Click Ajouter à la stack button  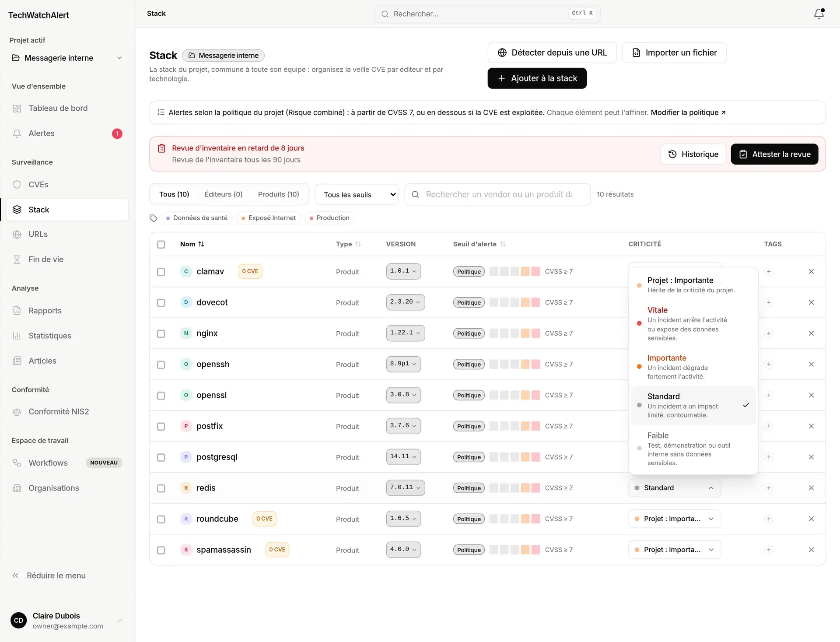pos(537,78)
